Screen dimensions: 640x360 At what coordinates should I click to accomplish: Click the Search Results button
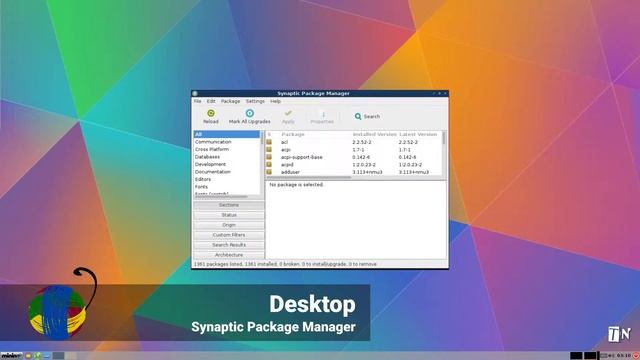tap(229, 245)
